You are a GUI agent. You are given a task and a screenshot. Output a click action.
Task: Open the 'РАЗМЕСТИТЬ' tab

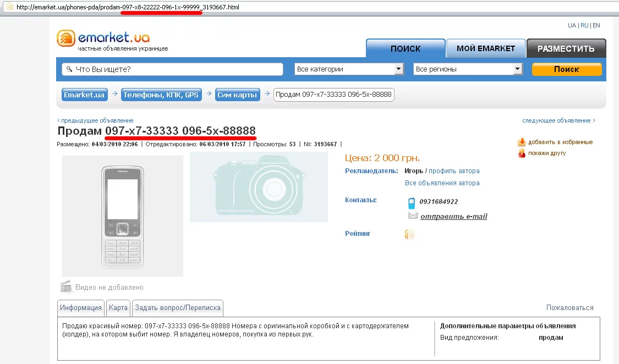click(566, 48)
